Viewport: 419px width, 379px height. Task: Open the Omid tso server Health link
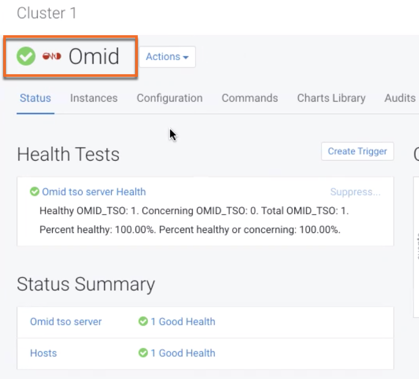click(x=94, y=192)
